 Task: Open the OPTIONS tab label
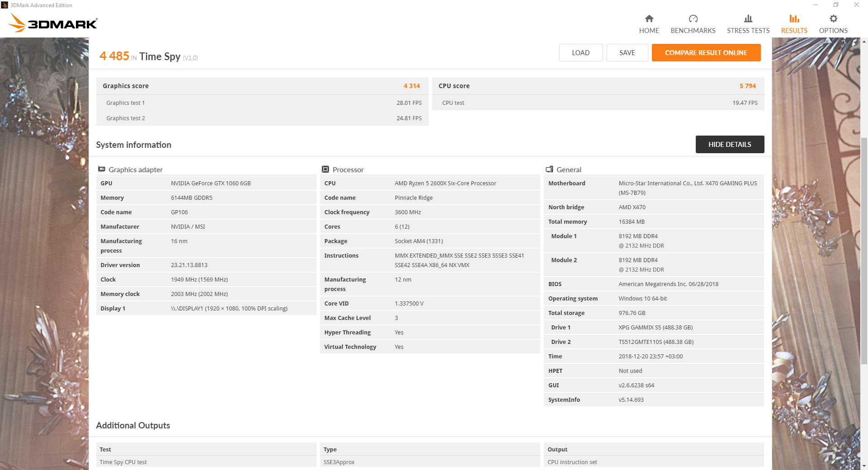click(x=833, y=31)
